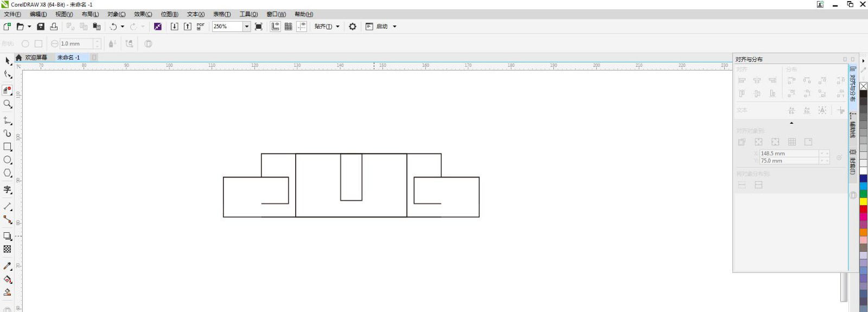Toggle show grid button
This screenshot has height=312, width=868.
289,27
